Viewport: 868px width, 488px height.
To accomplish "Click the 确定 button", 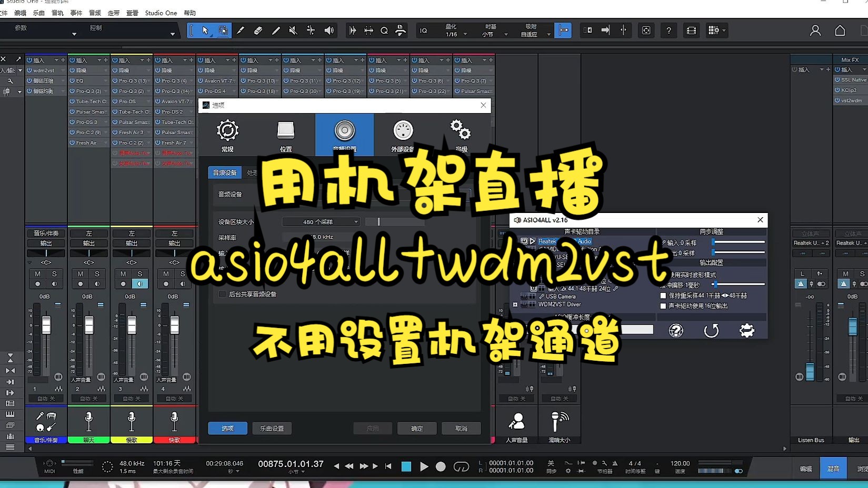I will point(417,428).
